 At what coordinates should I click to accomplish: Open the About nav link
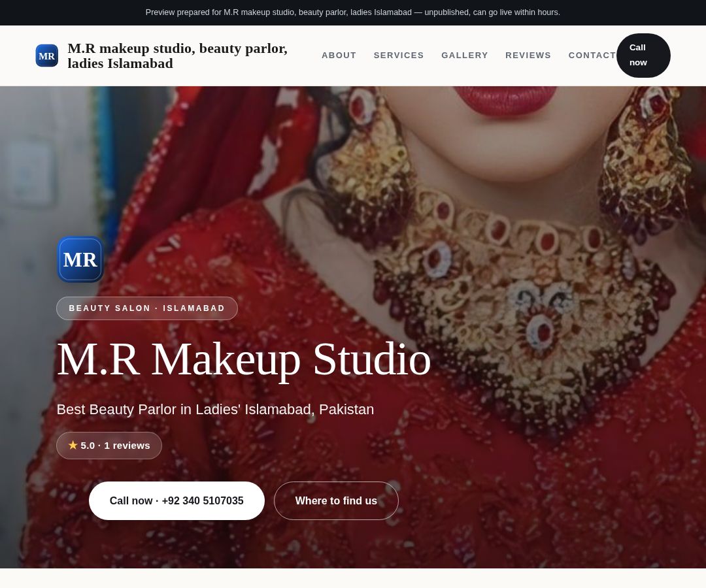[339, 56]
